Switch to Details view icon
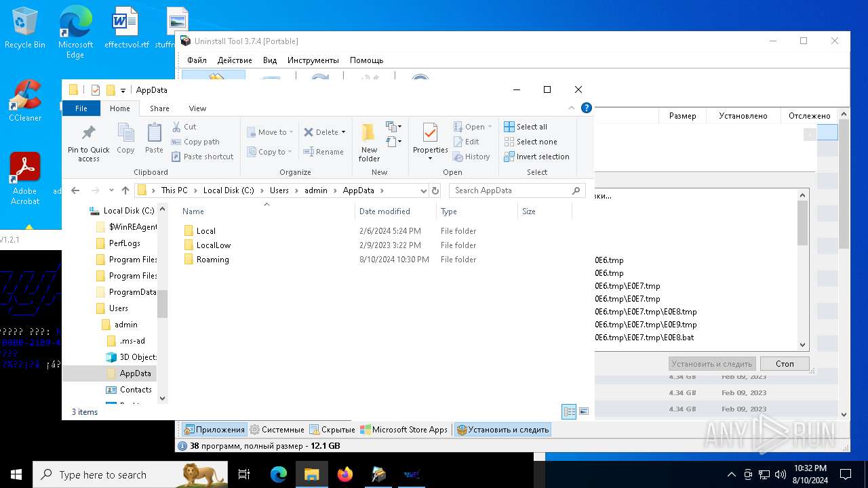Viewport: 868px width, 488px height. tap(569, 411)
